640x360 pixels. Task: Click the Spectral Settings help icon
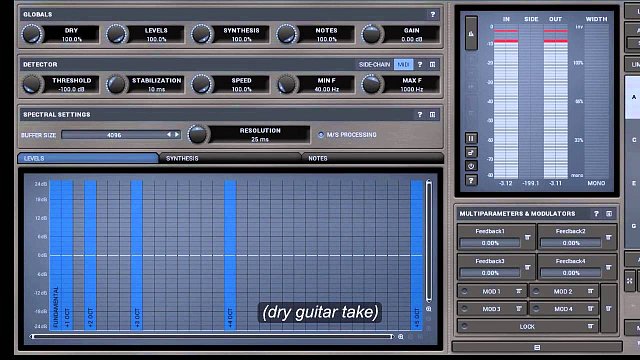click(420, 115)
